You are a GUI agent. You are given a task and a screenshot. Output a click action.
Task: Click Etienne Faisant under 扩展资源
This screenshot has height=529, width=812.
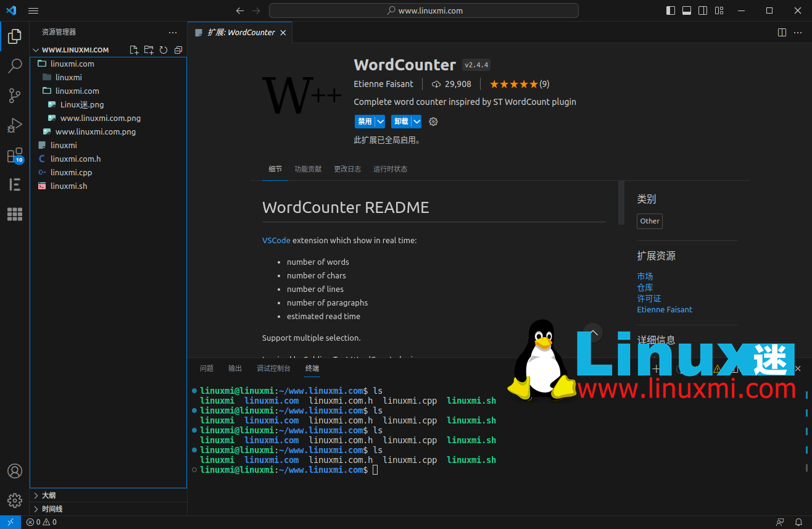click(665, 309)
